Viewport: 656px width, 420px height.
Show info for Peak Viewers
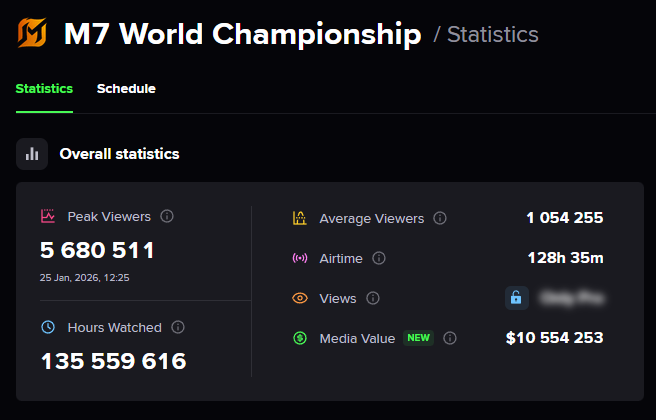pos(167,216)
